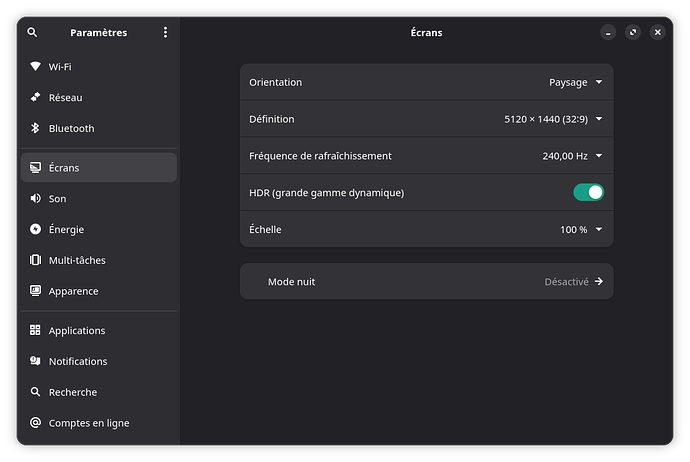
Task: Click the Notifications bell icon
Action: 35,361
